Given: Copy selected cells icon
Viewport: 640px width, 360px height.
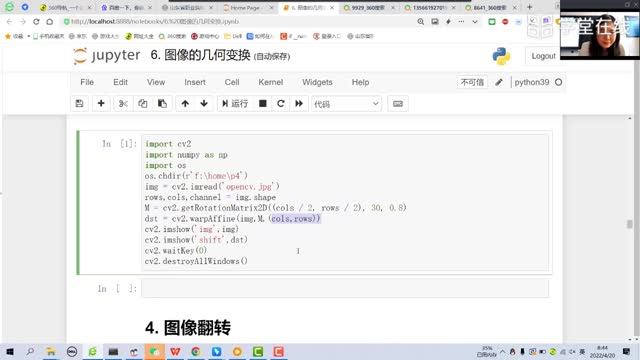Looking at the screenshot, I should pyautogui.click(x=142, y=104).
